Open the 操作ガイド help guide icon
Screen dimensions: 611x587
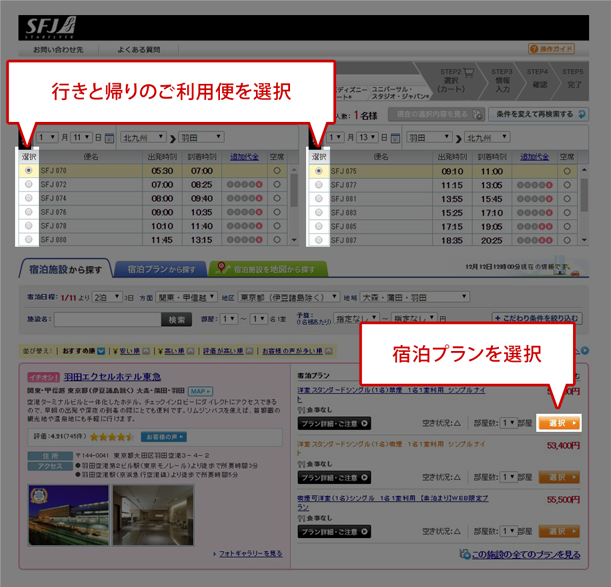pos(551,48)
